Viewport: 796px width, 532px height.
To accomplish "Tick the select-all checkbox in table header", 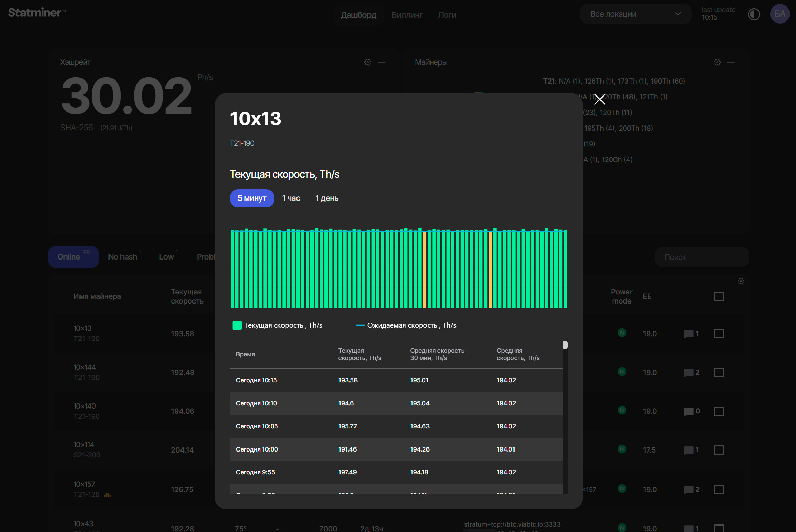I will point(719,296).
